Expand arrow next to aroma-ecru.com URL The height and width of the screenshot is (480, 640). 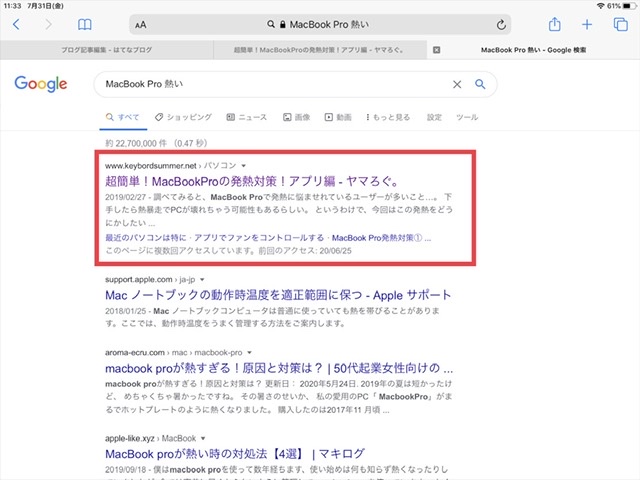tap(249, 353)
